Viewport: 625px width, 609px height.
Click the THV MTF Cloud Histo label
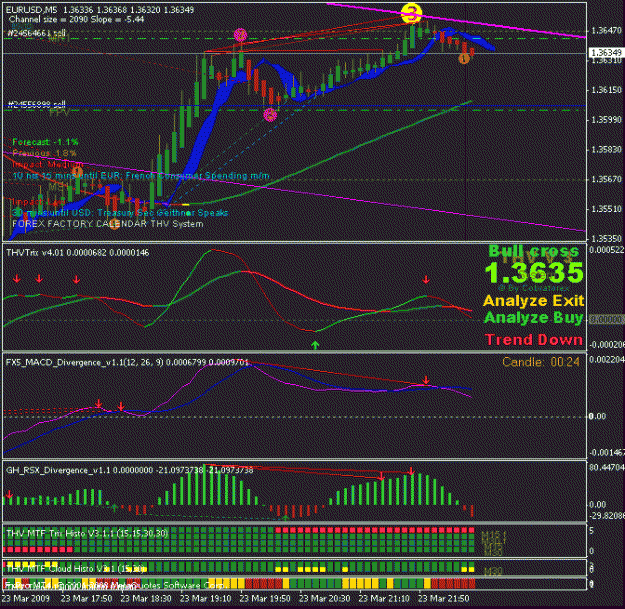click(x=76, y=568)
